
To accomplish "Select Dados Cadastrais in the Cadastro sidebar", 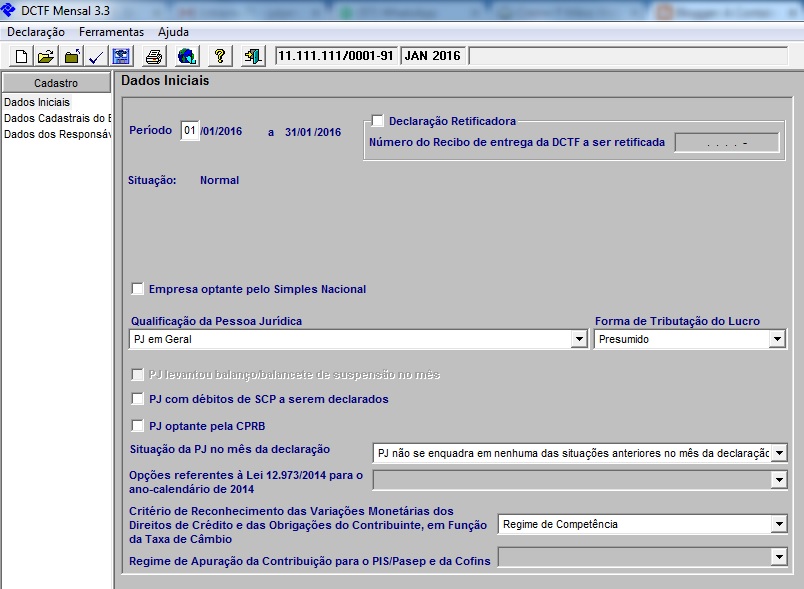I will pos(53,116).
